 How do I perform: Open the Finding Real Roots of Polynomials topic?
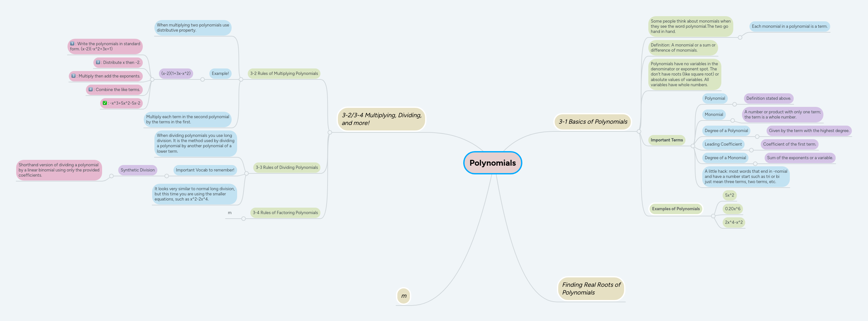coord(591,288)
